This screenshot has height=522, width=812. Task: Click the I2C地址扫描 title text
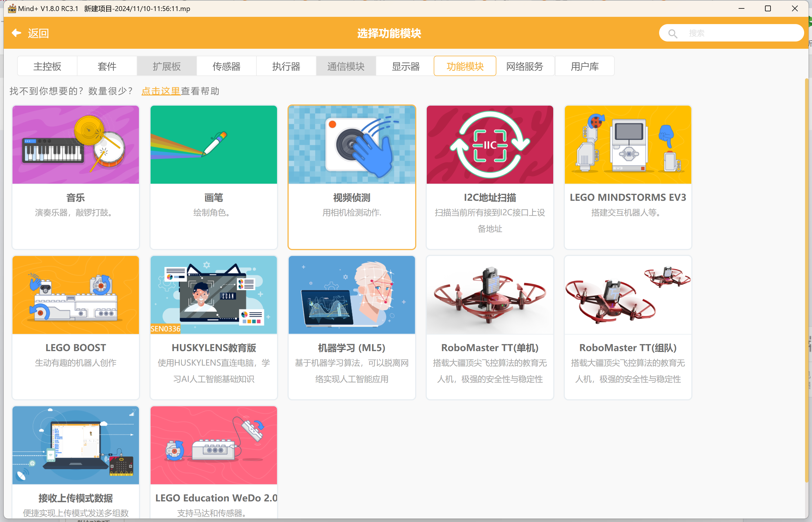coord(490,197)
